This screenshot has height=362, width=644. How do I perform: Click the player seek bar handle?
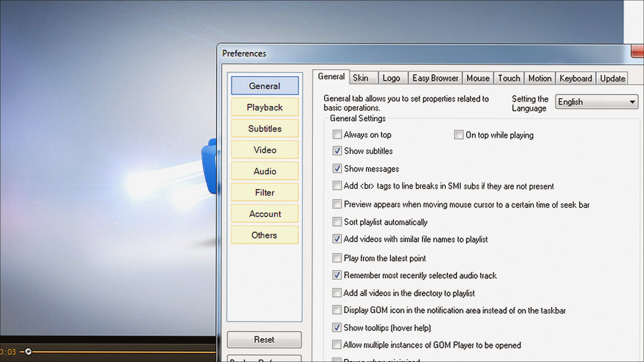28,351
